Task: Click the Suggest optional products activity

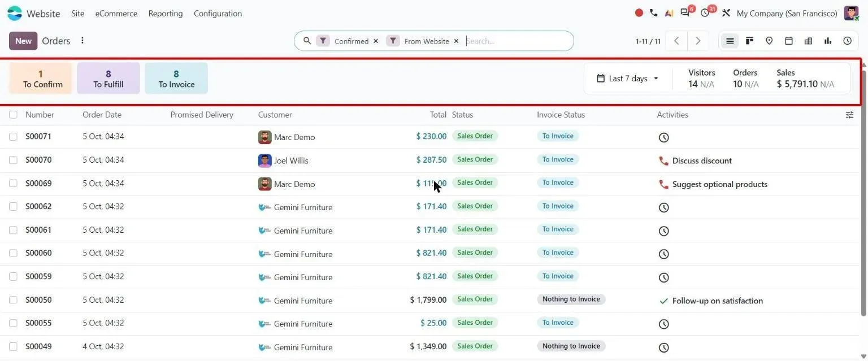Action: 720,184
